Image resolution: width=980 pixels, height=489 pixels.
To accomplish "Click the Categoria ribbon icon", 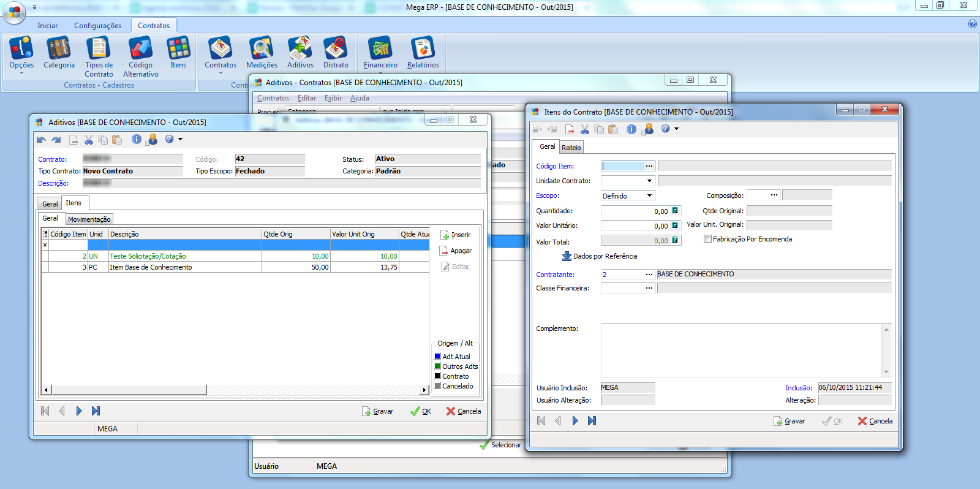I will click(59, 52).
